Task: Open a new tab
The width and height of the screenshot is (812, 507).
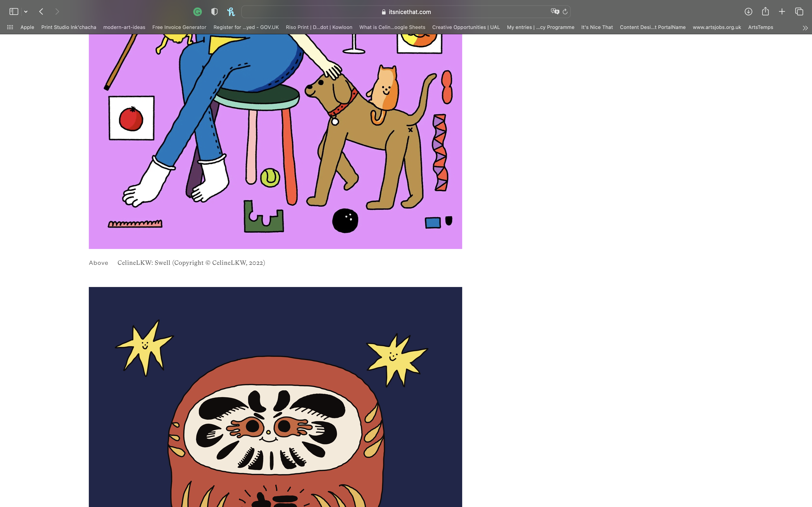Action: tap(782, 12)
